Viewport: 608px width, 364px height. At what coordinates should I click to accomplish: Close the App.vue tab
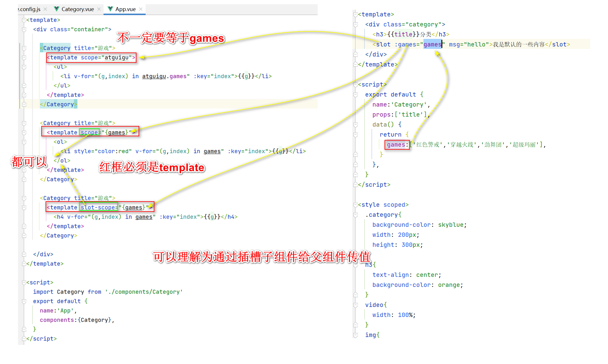tap(141, 9)
